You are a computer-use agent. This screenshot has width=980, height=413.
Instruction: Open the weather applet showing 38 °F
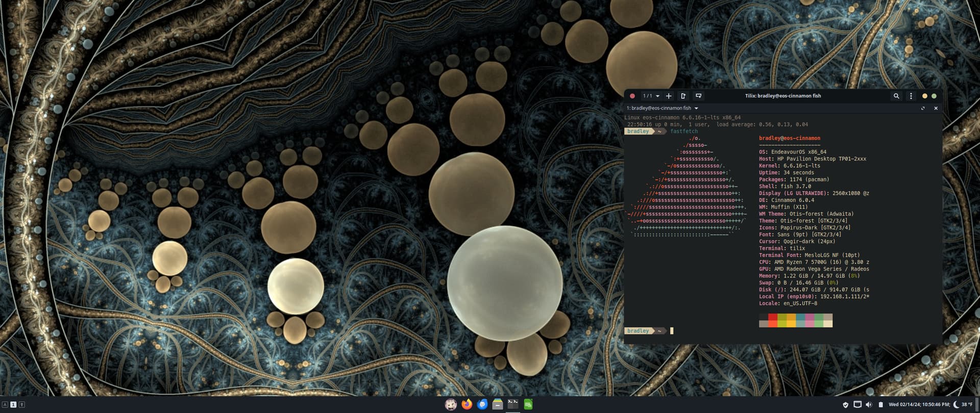coord(963,405)
